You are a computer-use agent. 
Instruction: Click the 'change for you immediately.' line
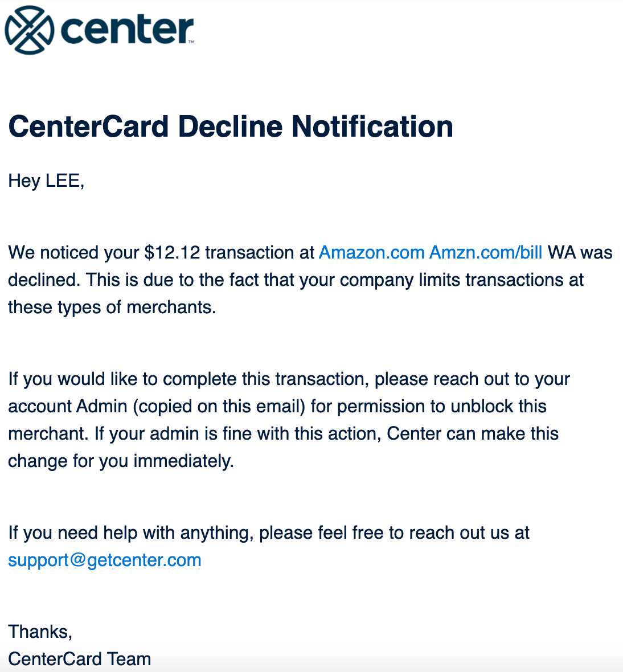coord(121,461)
